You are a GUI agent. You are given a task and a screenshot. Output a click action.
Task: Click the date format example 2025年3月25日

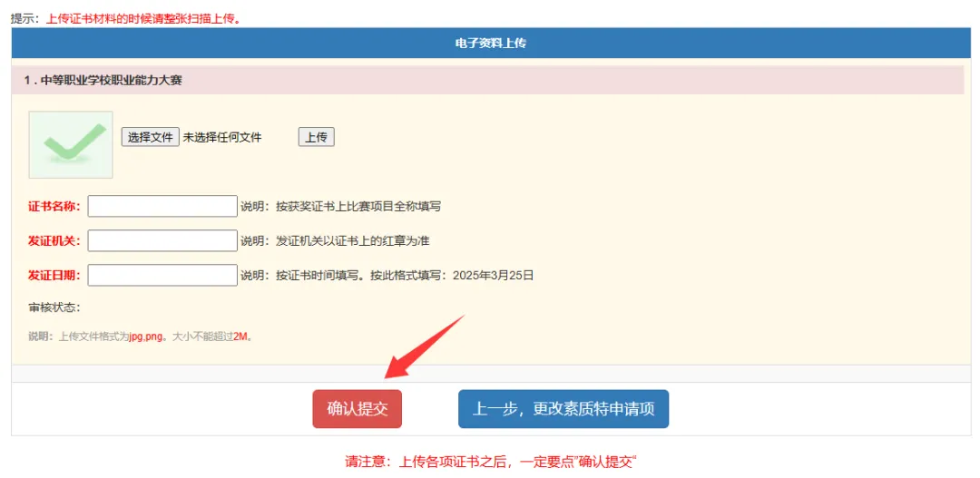tap(493, 275)
